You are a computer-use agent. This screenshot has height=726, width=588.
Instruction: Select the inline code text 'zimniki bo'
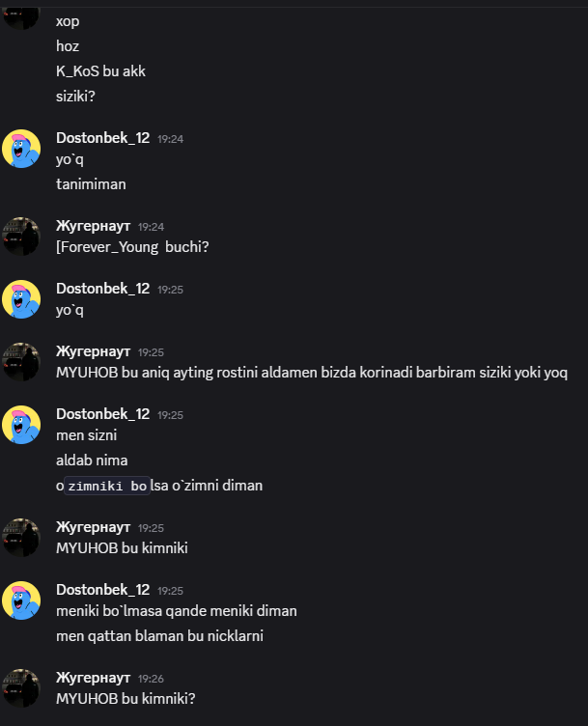[x=107, y=486]
